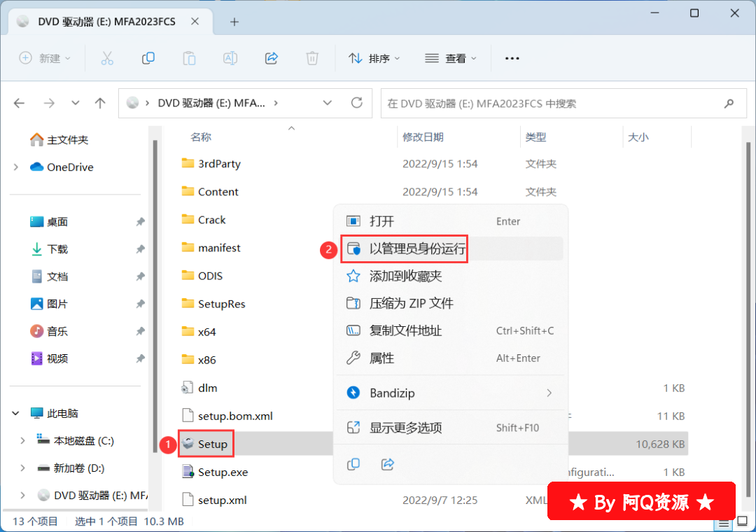Click the Rename icon in toolbar
The width and height of the screenshot is (756, 532).
[230, 58]
